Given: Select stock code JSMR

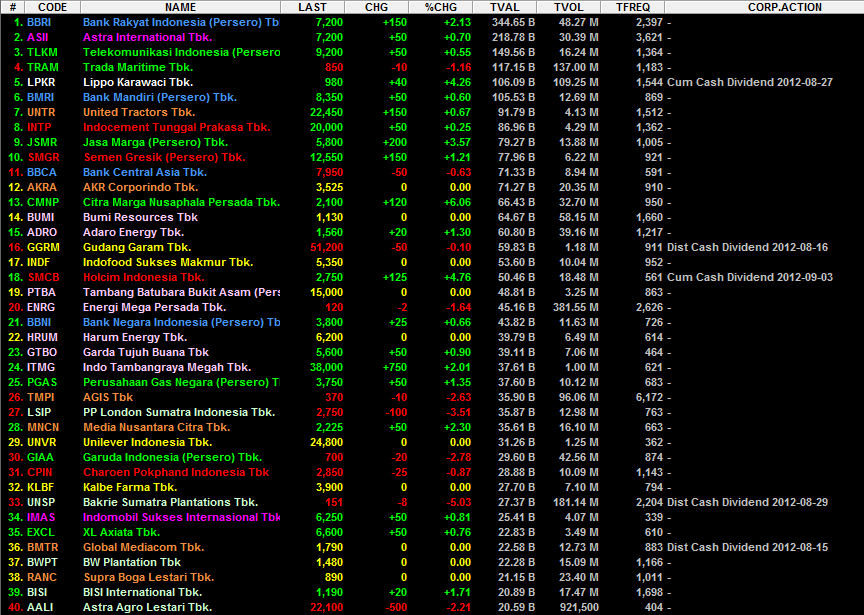Looking at the screenshot, I should point(42,142).
